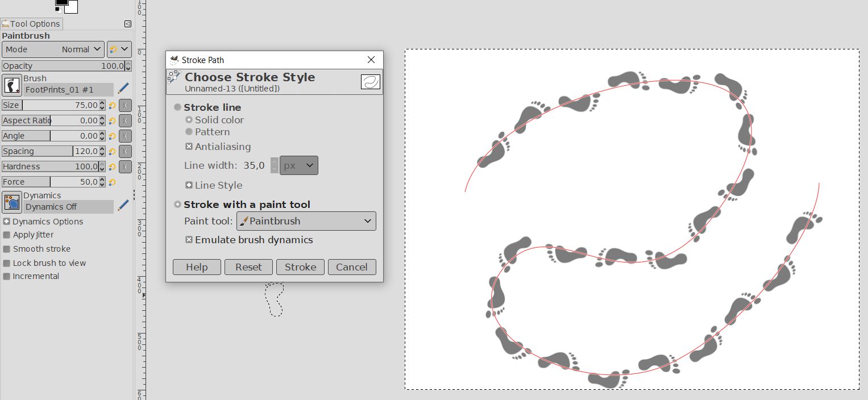Screen dimensions: 868x400
Task: Click the Size spinner arrows
Action: point(102,105)
